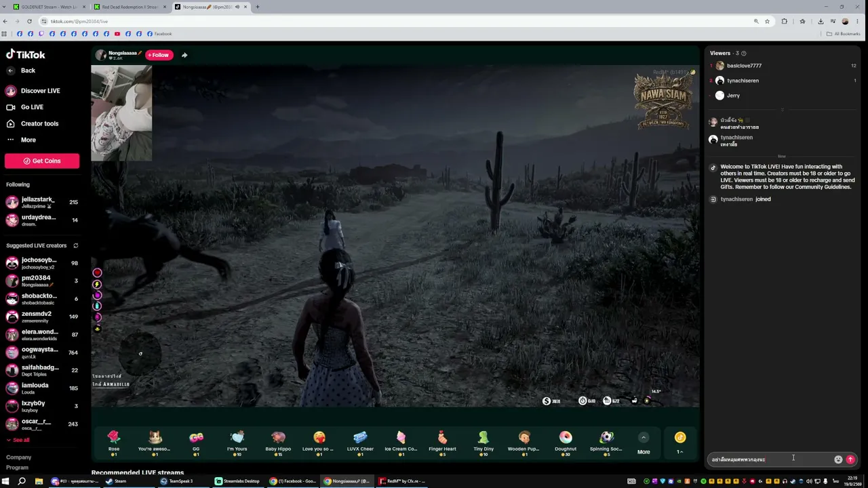868x488 pixels.
Task: Send the chat message
Action: (850, 460)
